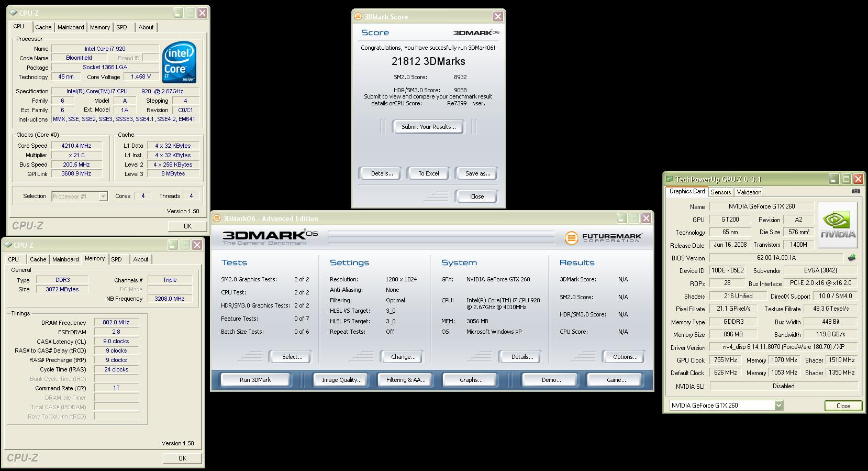Image resolution: width=868 pixels, height=471 pixels.
Task: Close the top CPU-Z window with X
Action: tap(202, 13)
